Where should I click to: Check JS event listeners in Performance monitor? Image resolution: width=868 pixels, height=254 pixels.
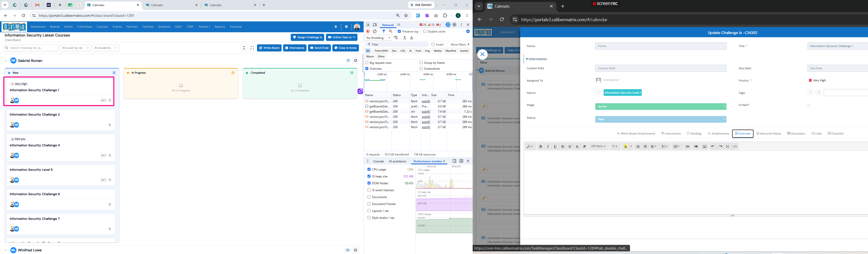point(369,190)
